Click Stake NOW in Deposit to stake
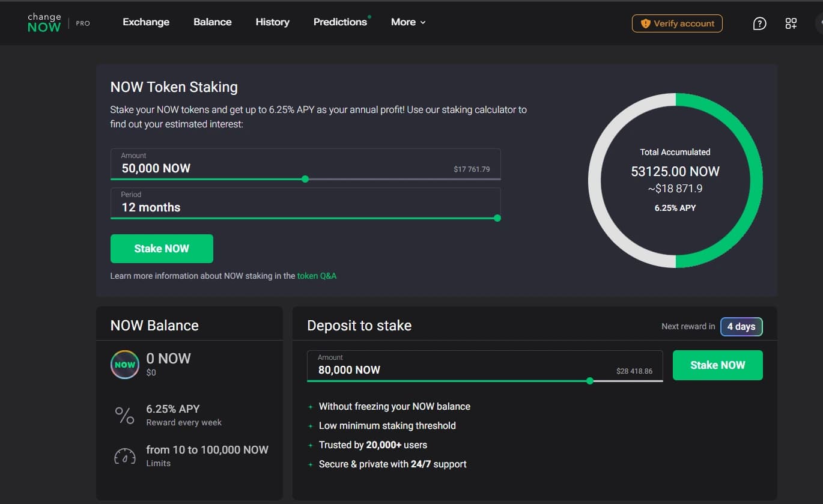Image resolution: width=823 pixels, height=504 pixels. click(x=718, y=365)
